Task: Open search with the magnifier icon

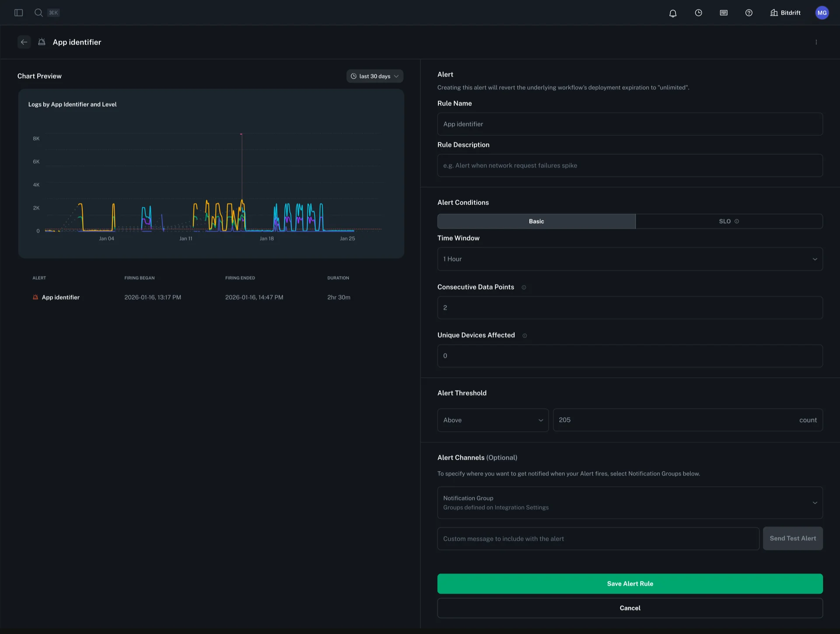Action: [x=38, y=13]
